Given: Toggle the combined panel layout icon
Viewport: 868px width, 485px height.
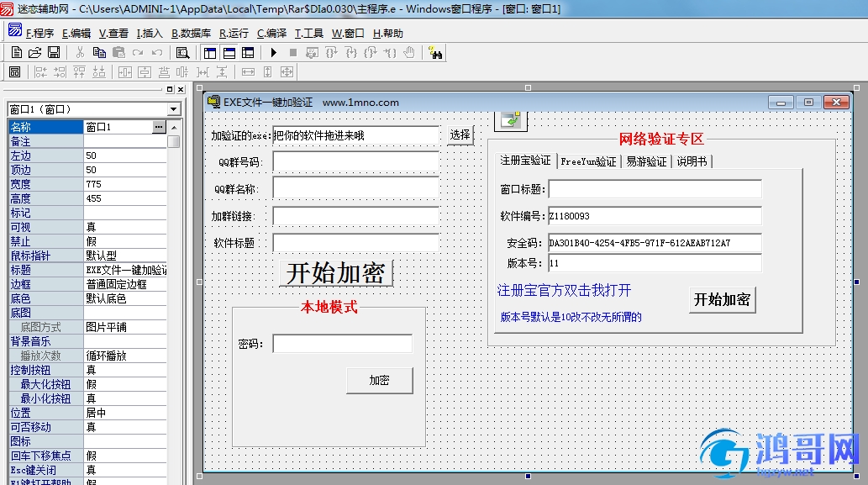Looking at the screenshot, I should tap(248, 53).
